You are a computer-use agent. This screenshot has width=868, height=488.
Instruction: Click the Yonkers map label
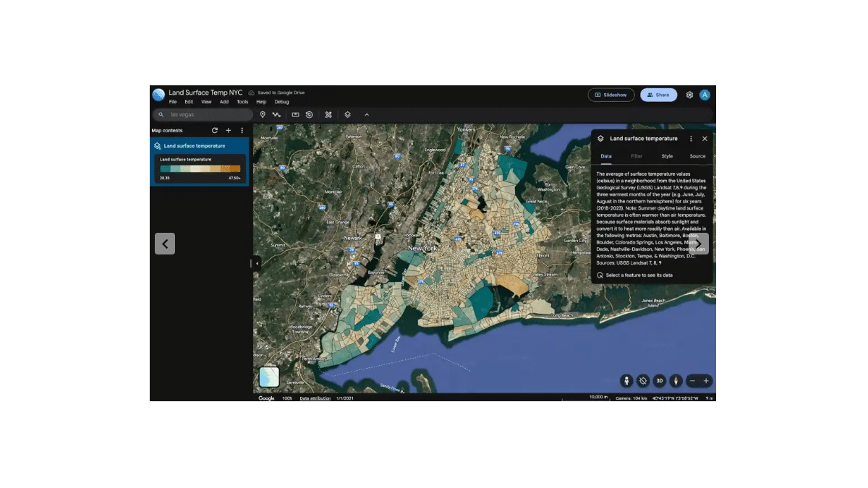(x=467, y=129)
